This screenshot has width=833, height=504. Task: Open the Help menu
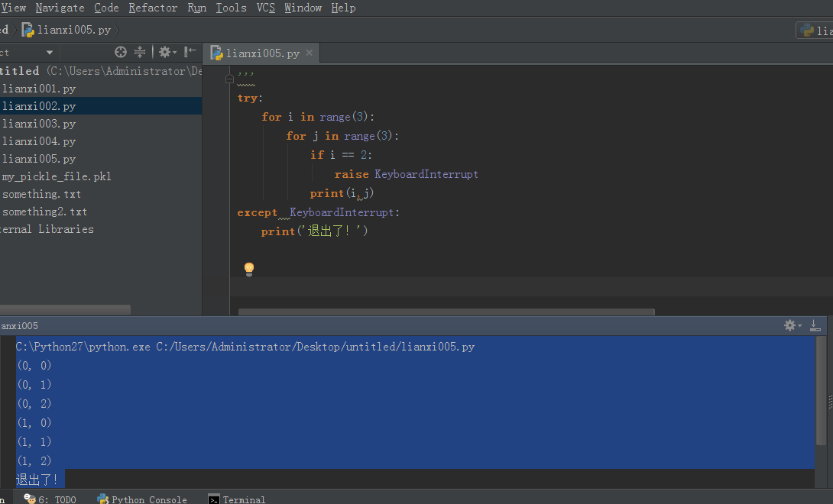[343, 8]
